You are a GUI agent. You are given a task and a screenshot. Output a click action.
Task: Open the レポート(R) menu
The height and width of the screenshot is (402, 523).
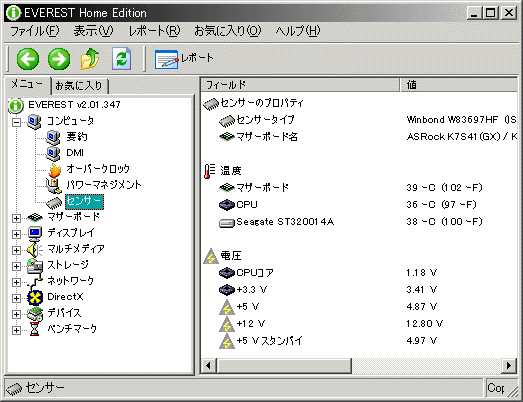tap(154, 31)
